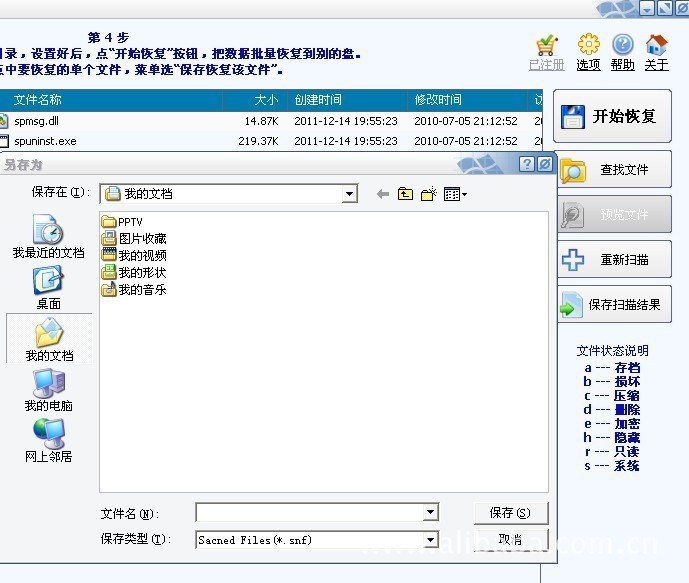Click the 查找文件 button
The height and width of the screenshot is (583, 689).
(x=614, y=170)
